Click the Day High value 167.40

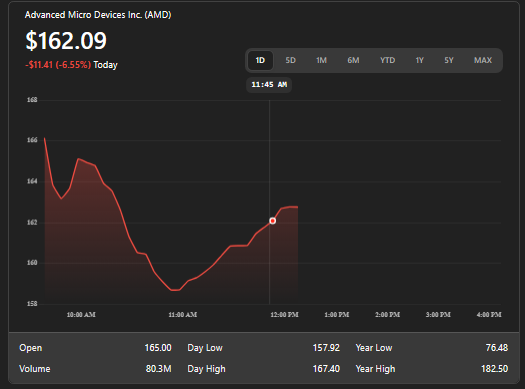click(326, 369)
